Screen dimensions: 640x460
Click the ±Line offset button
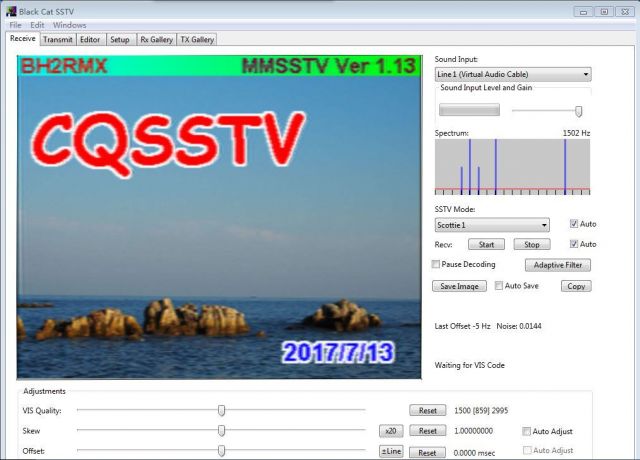coord(391,451)
